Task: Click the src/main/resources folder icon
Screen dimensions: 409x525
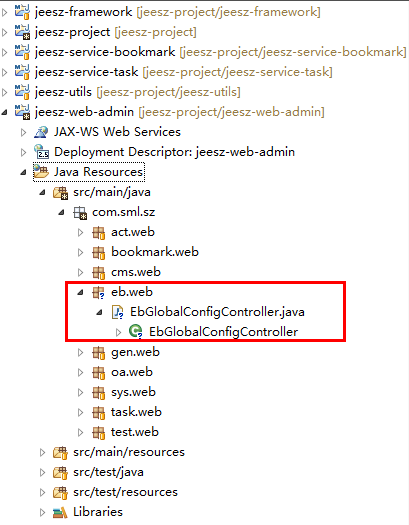Action: point(61,452)
